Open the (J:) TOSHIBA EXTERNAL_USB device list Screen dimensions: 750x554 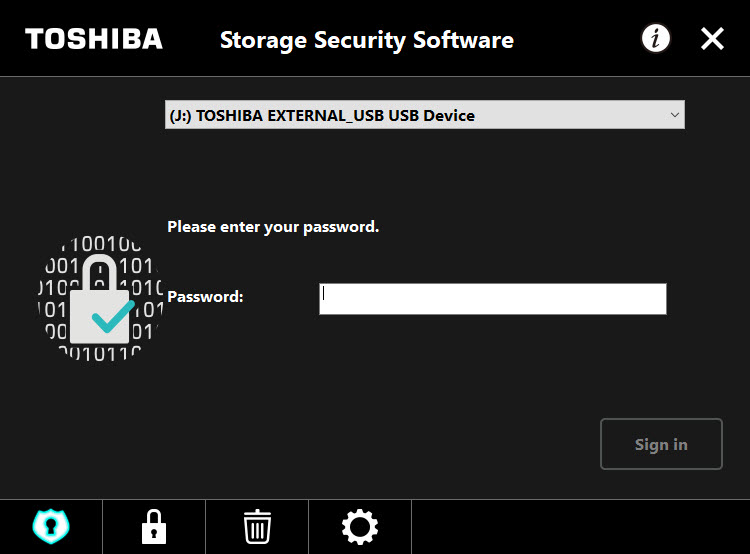tap(425, 115)
